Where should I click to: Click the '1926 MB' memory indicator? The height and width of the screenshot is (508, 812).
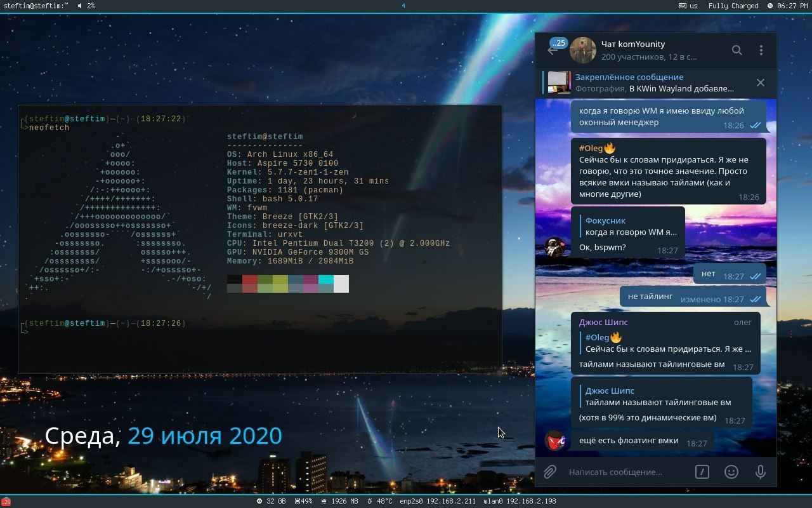[340, 501]
